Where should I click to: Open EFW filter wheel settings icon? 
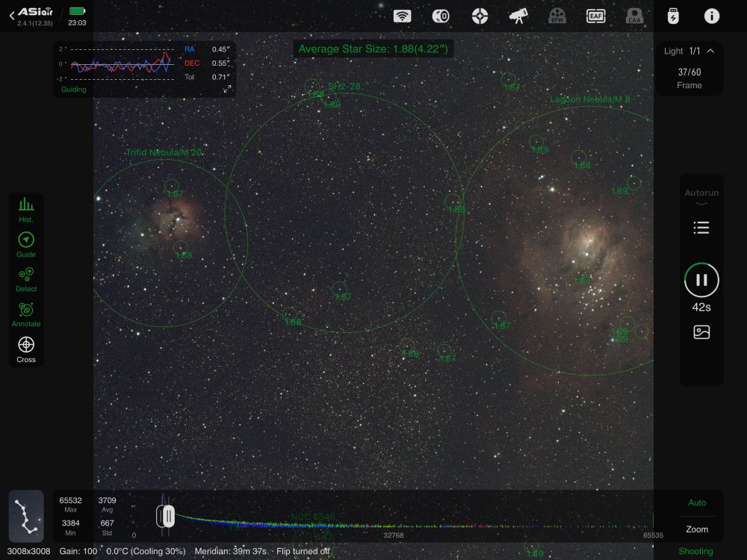tap(557, 16)
